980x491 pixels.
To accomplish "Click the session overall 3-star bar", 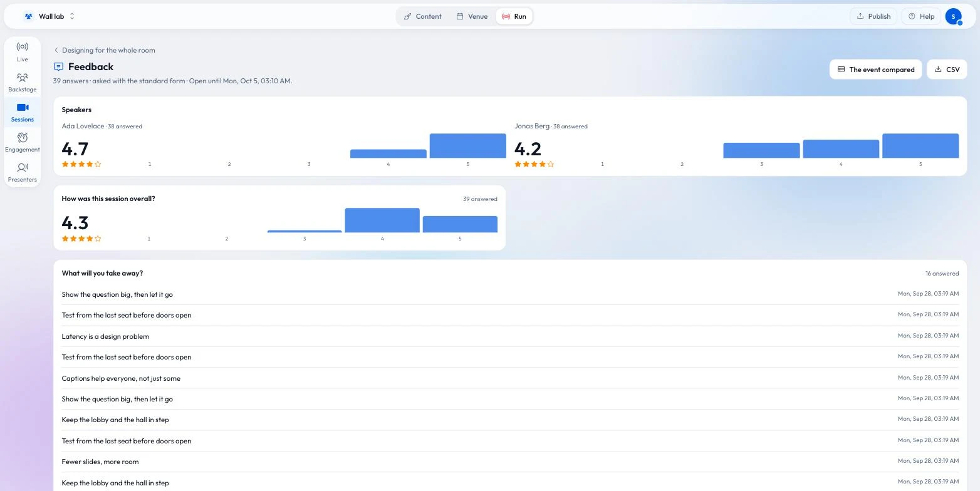I will click(x=305, y=231).
